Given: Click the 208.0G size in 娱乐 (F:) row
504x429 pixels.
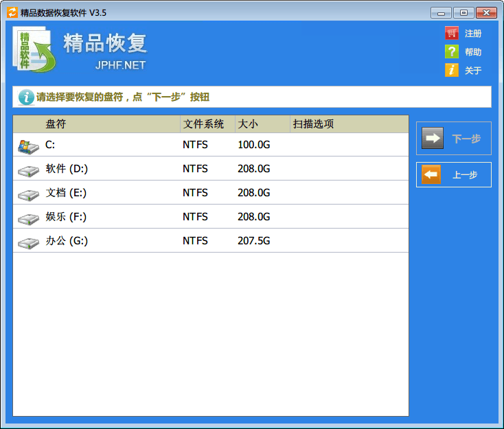Looking at the screenshot, I should tap(253, 217).
